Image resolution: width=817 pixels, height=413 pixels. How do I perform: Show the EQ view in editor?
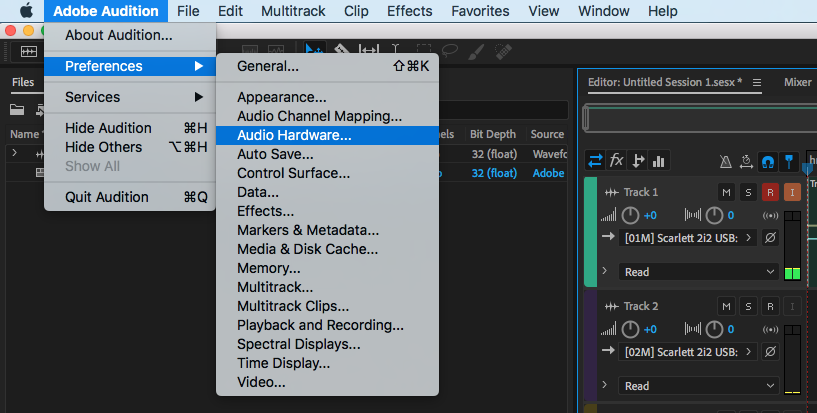coord(659,161)
